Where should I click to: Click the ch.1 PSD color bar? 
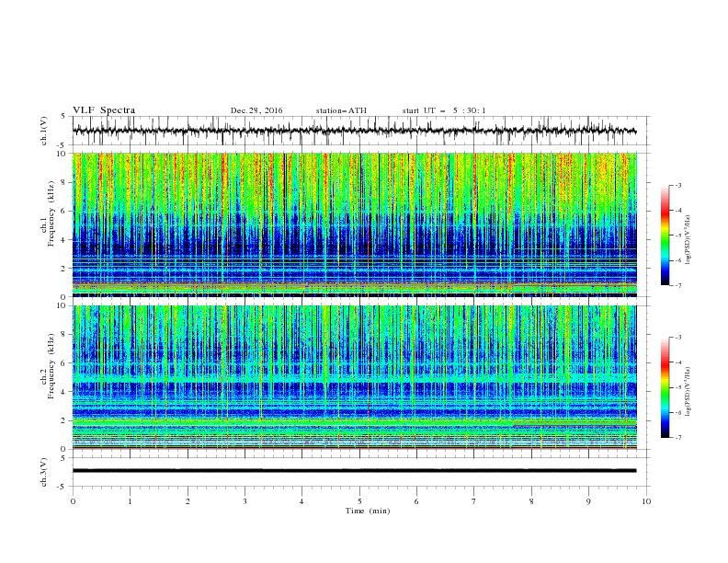(665, 236)
